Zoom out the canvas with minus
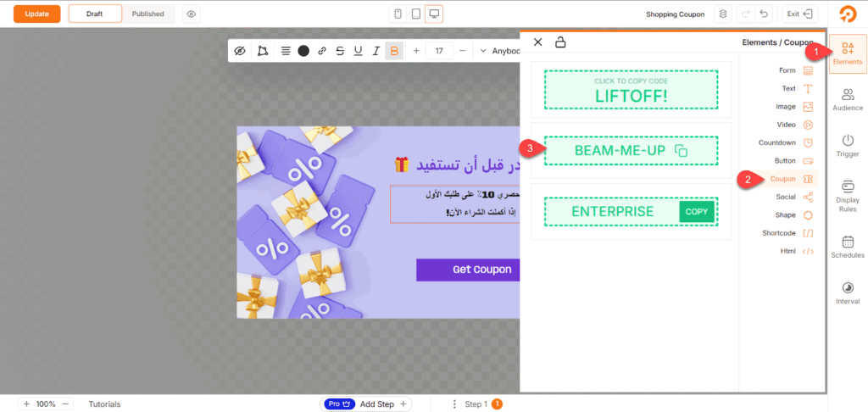The width and height of the screenshot is (868, 412). coord(65,404)
